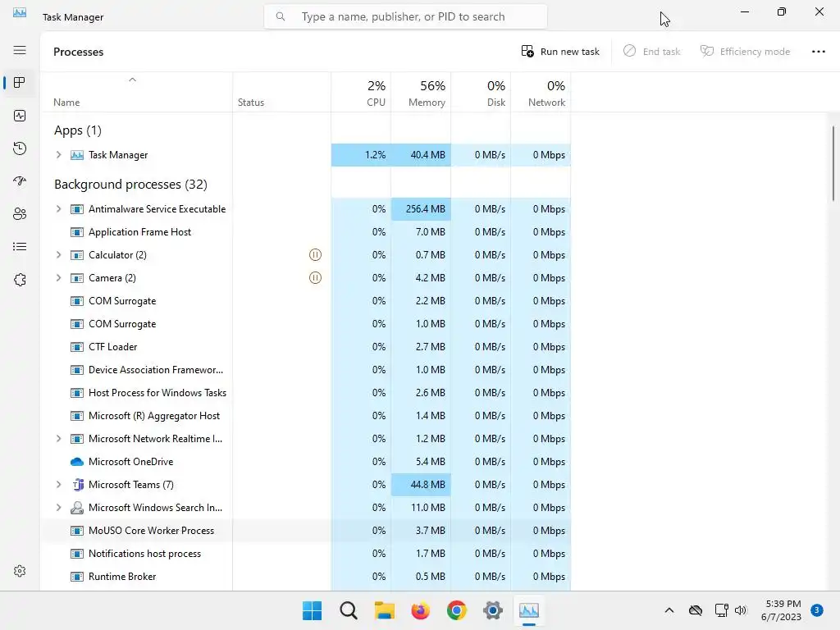Click the Task Manager app row icon
840x630 pixels.
click(77, 155)
